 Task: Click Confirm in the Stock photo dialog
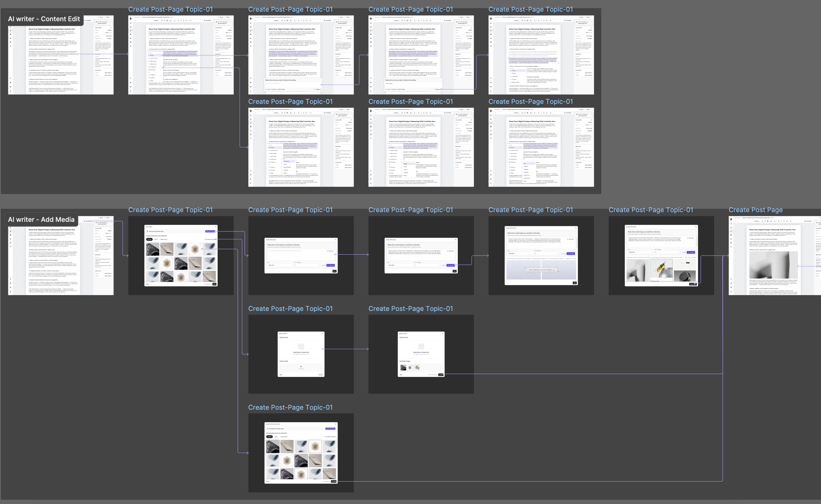[334, 482]
